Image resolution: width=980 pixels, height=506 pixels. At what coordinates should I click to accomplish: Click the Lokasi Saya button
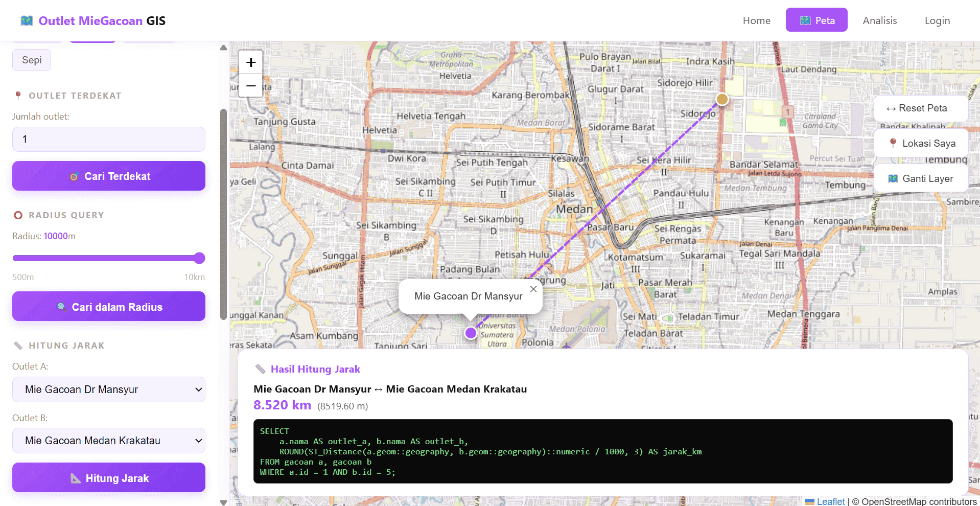921,143
